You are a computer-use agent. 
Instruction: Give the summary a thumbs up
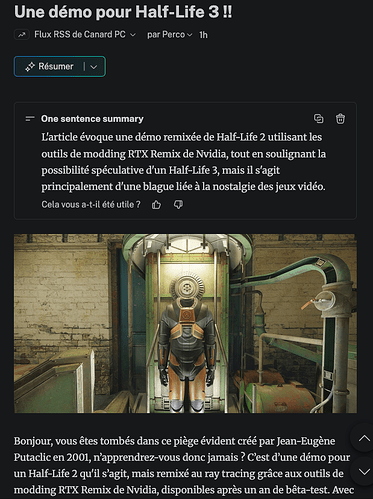156,205
